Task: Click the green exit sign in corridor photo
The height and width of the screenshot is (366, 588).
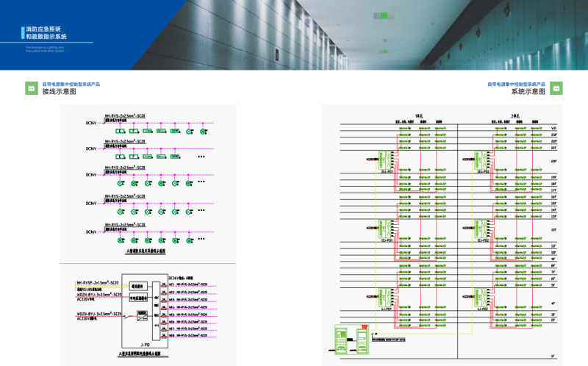Action: coord(383,14)
